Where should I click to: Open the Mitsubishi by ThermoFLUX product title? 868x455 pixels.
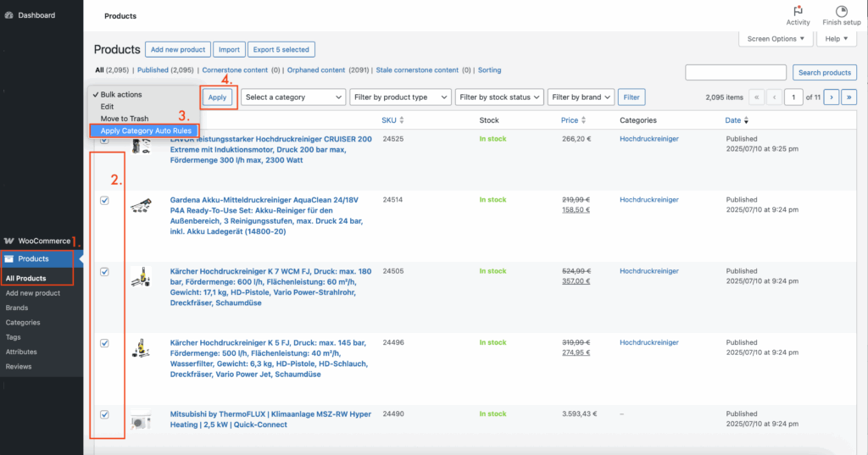click(x=270, y=419)
